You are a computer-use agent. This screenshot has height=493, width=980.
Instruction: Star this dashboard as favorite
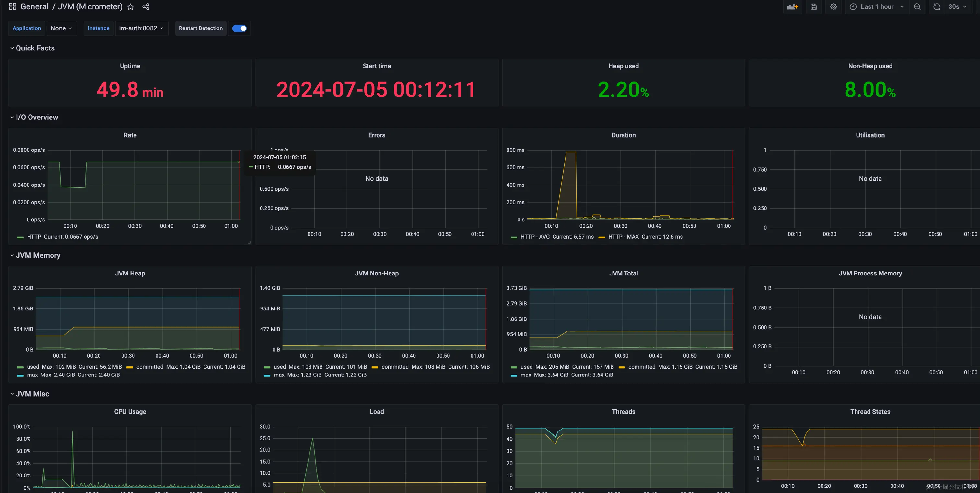[x=131, y=6]
